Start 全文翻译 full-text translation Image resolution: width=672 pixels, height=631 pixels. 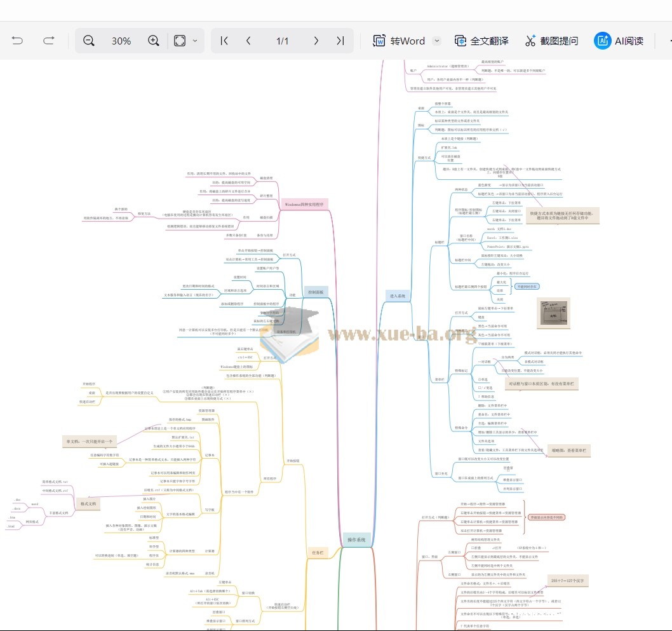pyautogui.click(x=481, y=41)
